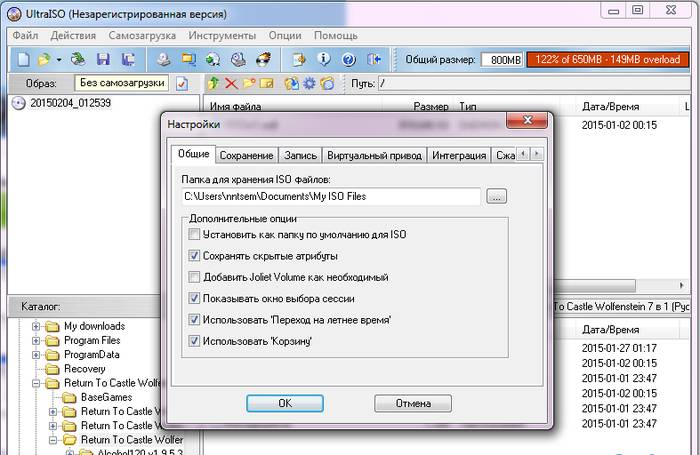Open the Виртуальный привод tab

pos(374,155)
